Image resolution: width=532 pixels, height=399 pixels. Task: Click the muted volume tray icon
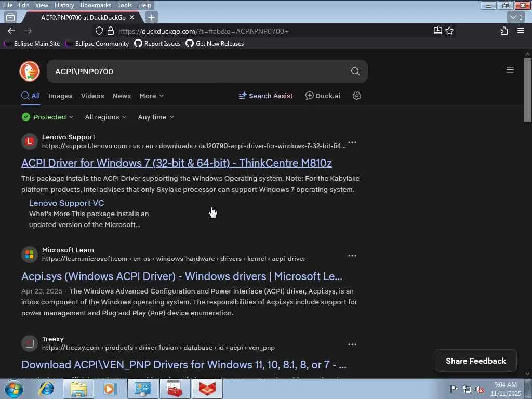pyautogui.click(x=480, y=390)
